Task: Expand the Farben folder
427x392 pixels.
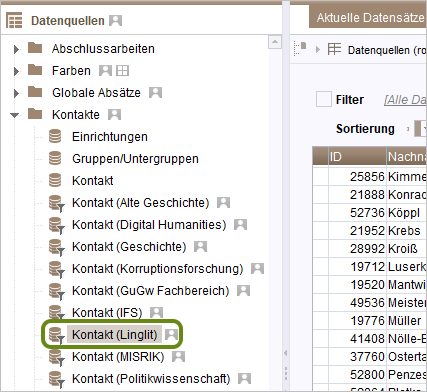Action: [x=16, y=71]
